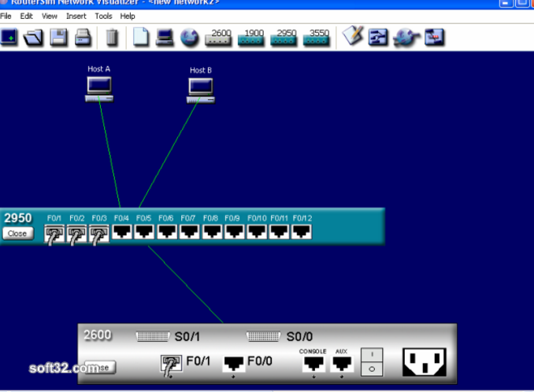Select empty port F0/4 on 2950 switch

[122, 232]
